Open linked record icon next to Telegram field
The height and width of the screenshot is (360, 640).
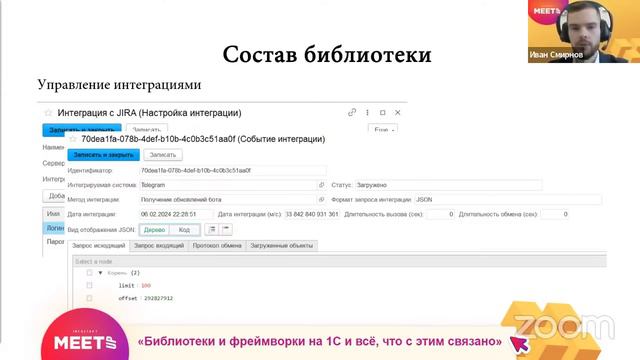click(x=322, y=185)
